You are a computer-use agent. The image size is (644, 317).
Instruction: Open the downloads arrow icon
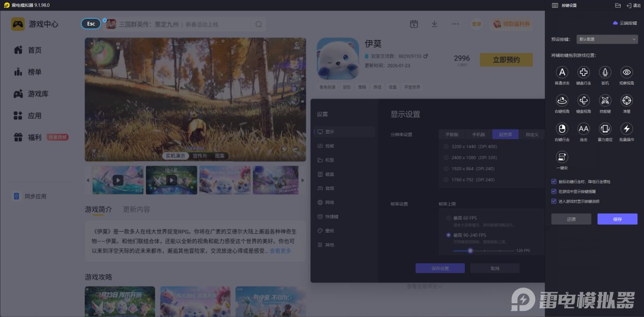click(434, 24)
